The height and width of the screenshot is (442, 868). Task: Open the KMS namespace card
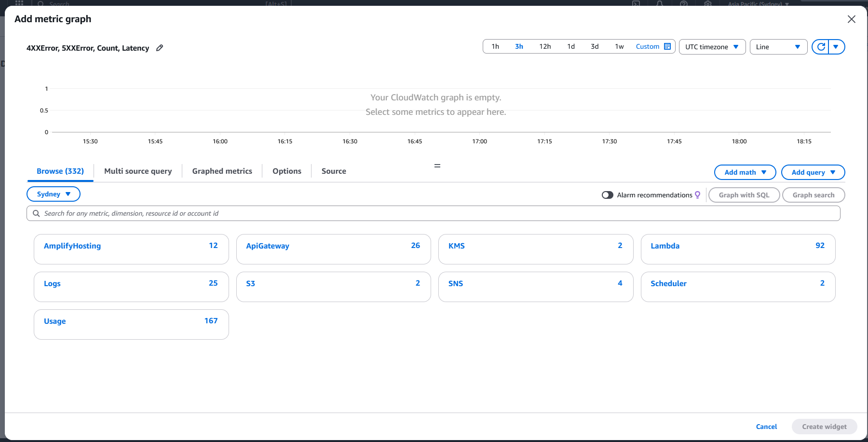(536, 249)
